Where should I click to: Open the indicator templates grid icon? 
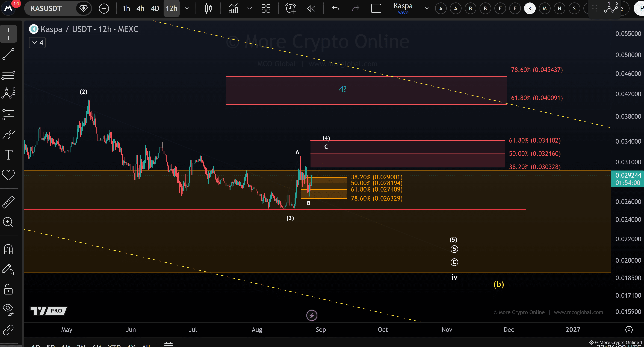[266, 8]
